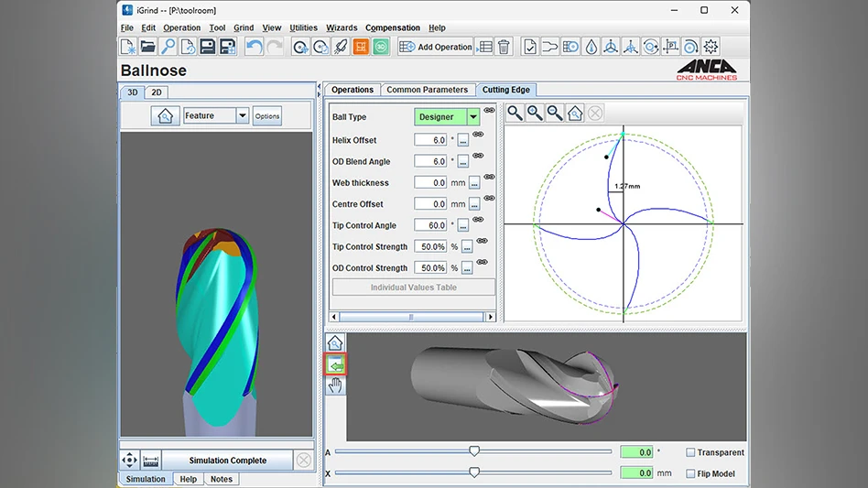Click the green arrow icon beside model preview
The height and width of the screenshot is (488, 868).
click(x=335, y=364)
